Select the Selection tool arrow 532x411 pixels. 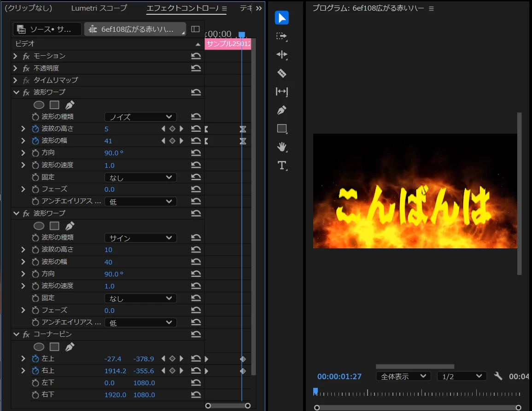281,18
